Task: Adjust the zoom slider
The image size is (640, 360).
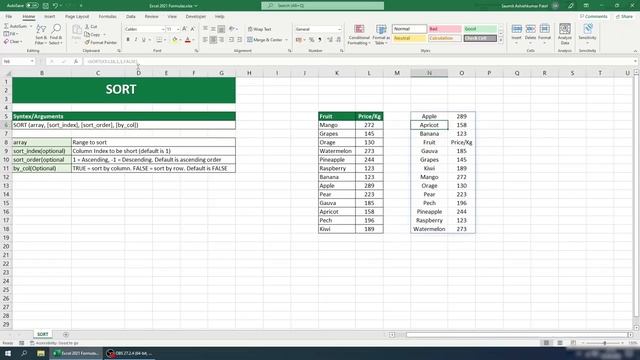Action: 604,343
